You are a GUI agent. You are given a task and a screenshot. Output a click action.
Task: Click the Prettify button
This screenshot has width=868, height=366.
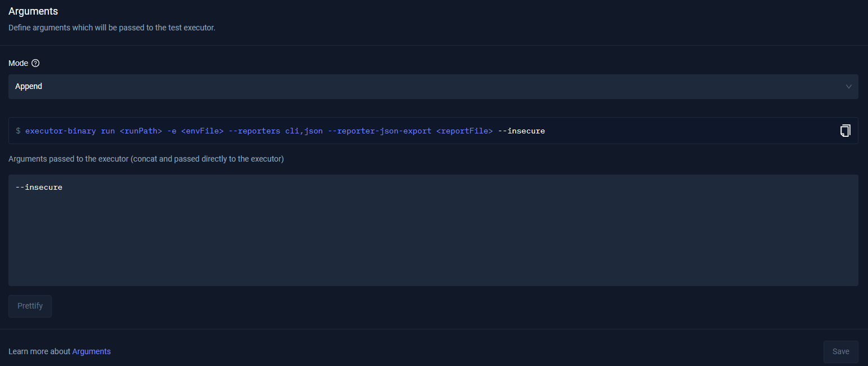30,306
